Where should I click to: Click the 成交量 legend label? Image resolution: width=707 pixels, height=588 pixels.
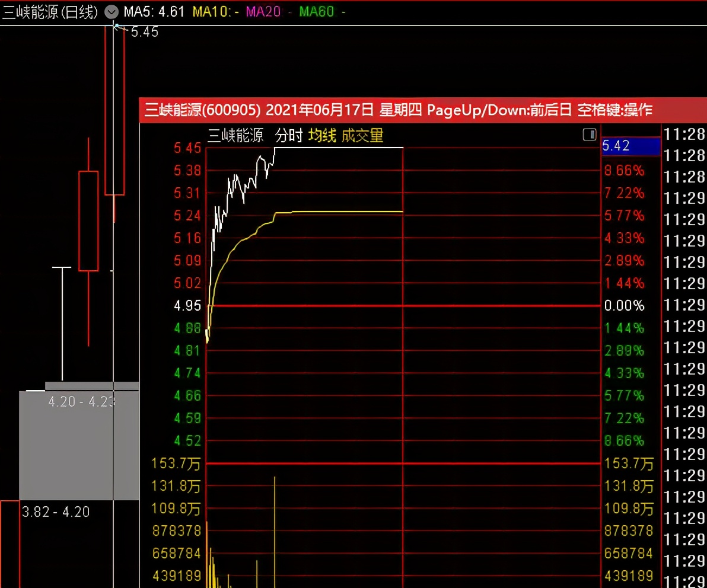pyautogui.click(x=362, y=135)
